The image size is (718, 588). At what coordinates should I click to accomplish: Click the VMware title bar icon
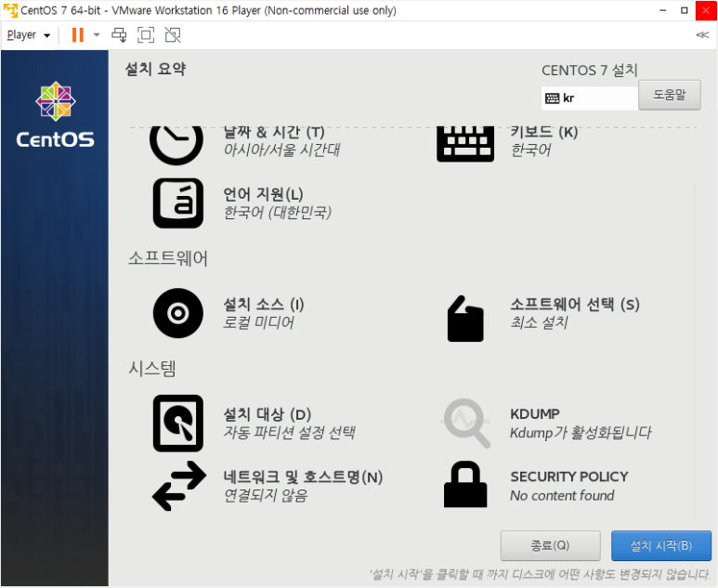pyautogui.click(x=10, y=10)
